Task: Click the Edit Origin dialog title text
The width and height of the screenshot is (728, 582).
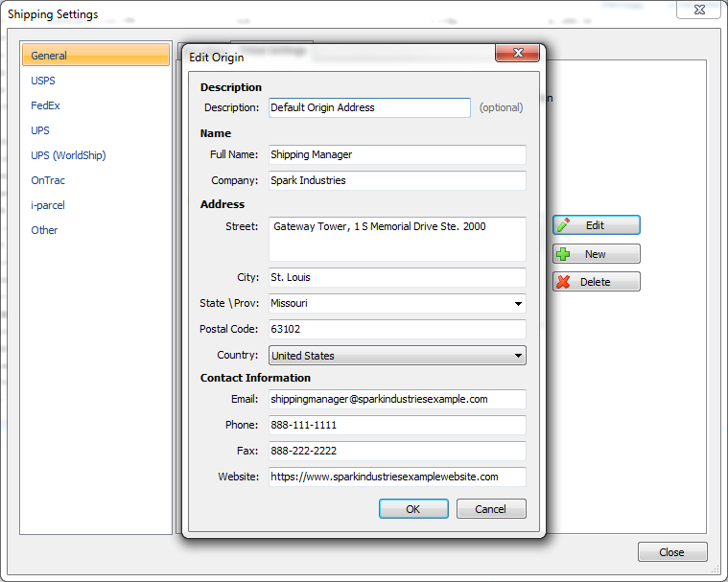Action: point(217,58)
